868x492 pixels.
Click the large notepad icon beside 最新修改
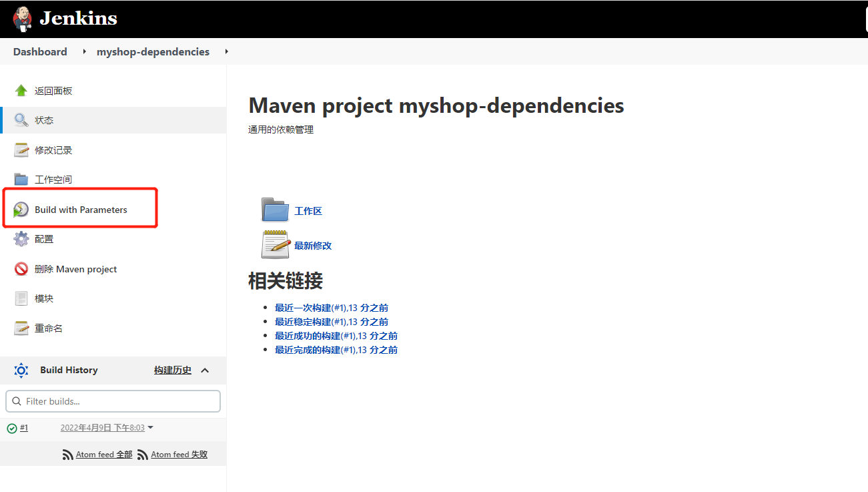[275, 244]
